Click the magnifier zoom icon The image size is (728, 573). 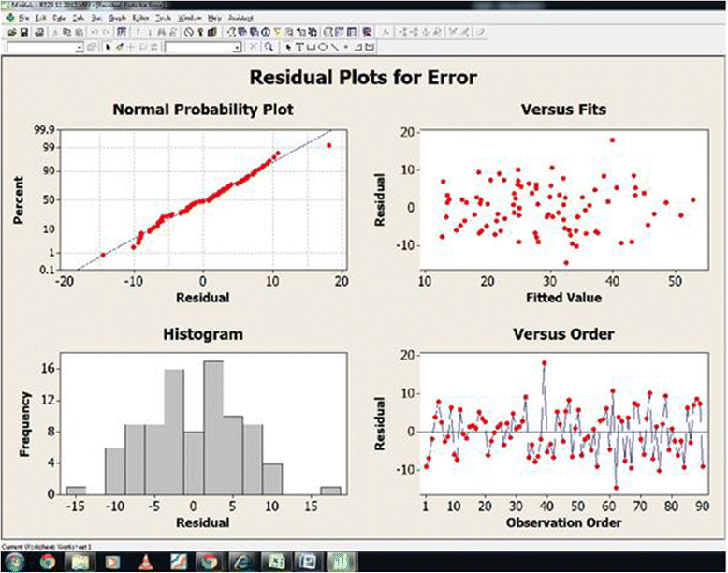[269, 47]
